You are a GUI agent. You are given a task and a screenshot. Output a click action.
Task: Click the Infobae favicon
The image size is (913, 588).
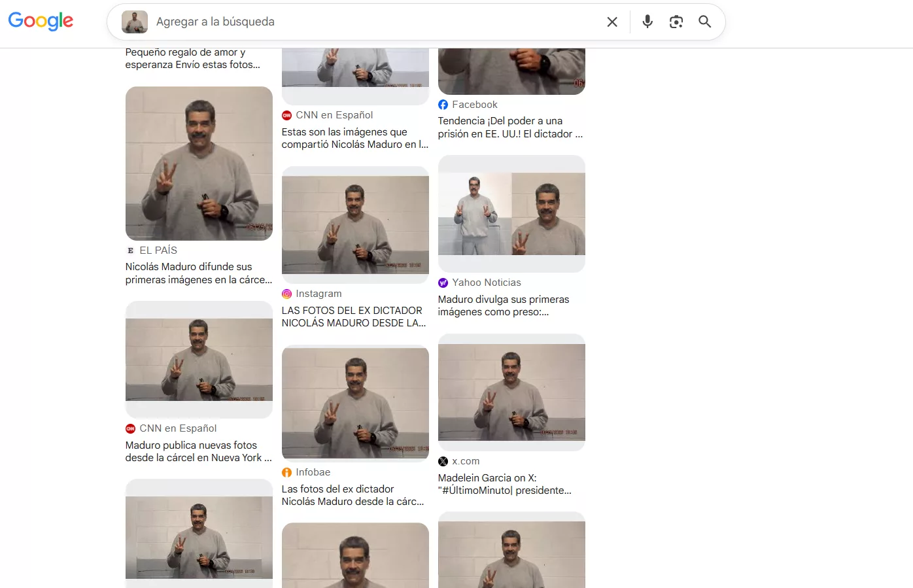[286, 472]
